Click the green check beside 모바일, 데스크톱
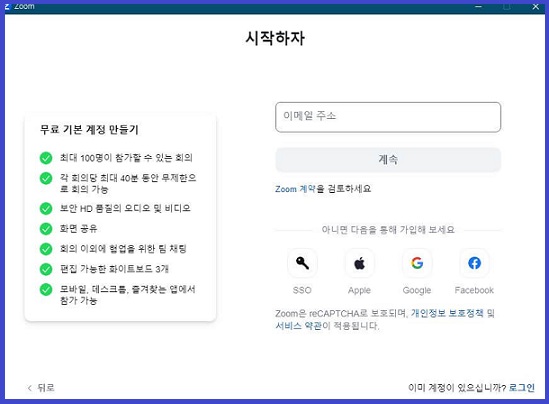Screen dimensions: 549x404 (x=46, y=290)
